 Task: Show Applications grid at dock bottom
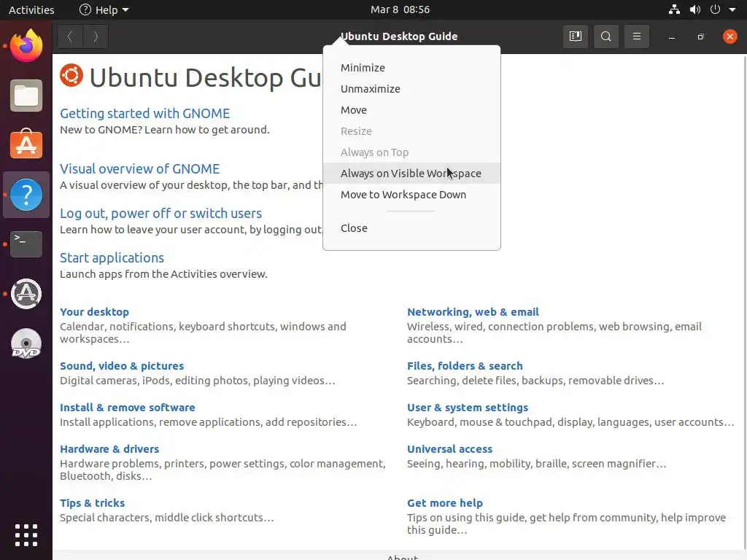click(26, 535)
